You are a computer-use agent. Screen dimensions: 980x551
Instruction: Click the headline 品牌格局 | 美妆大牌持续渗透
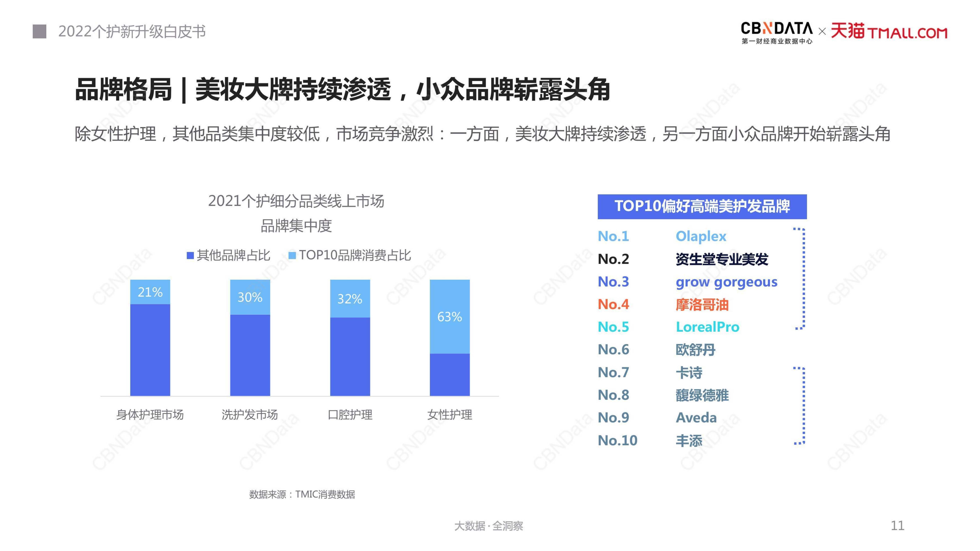tap(234, 90)
